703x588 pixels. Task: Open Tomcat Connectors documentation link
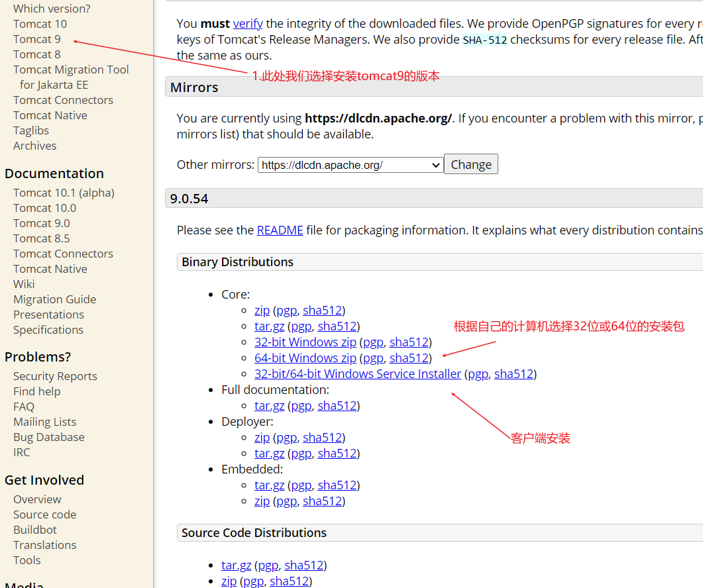pyautogui.click(x=63, y=254)
